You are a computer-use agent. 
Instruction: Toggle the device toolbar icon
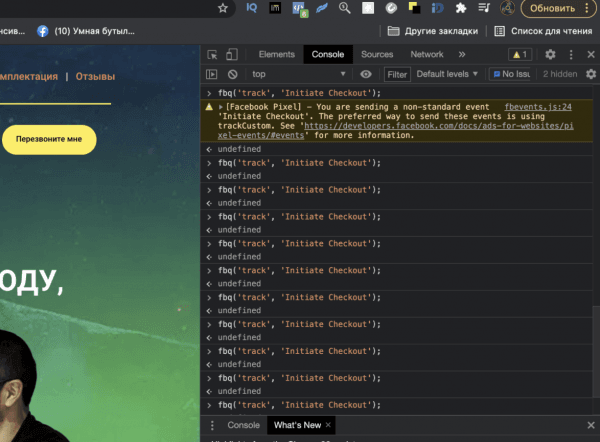pyautogui.click(x=234, y=54)
